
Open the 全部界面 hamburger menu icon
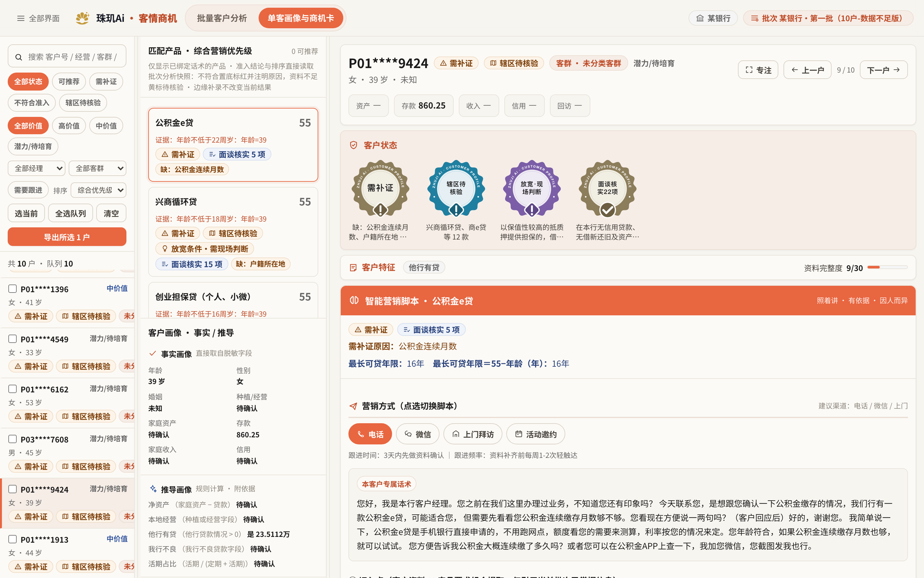click(x=21, y=18)
